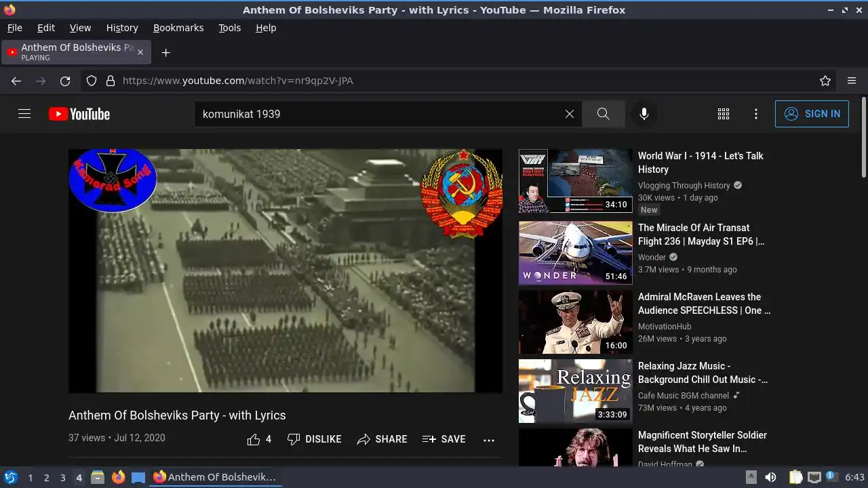868x488 pixels.
Task: Switch to workspace 2
Action: [47, 477]
